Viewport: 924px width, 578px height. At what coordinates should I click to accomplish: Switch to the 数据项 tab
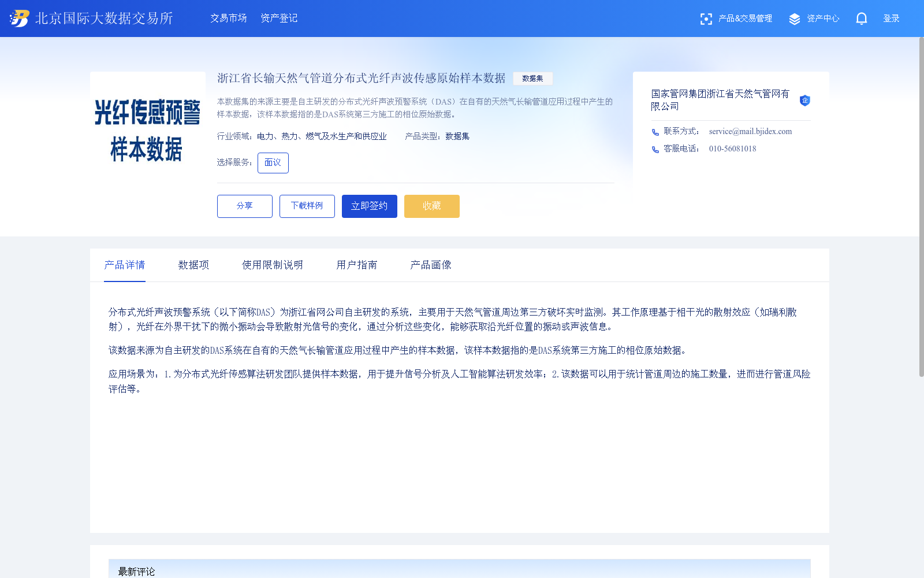pos(193,265)
